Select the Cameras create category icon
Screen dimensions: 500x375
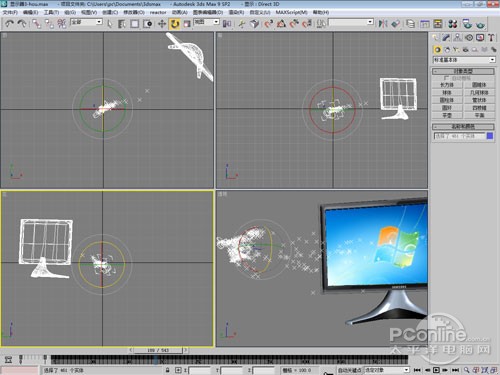pos(465,50)
